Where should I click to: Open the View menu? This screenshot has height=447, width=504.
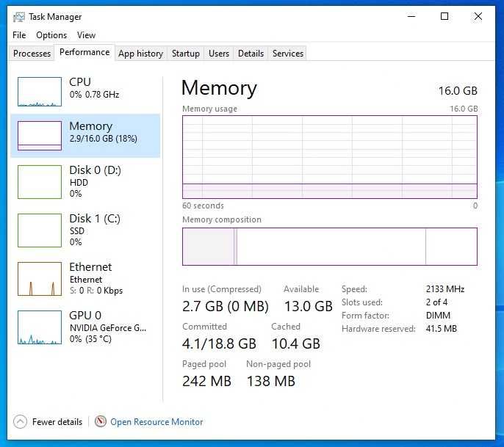tap(86, 35)
